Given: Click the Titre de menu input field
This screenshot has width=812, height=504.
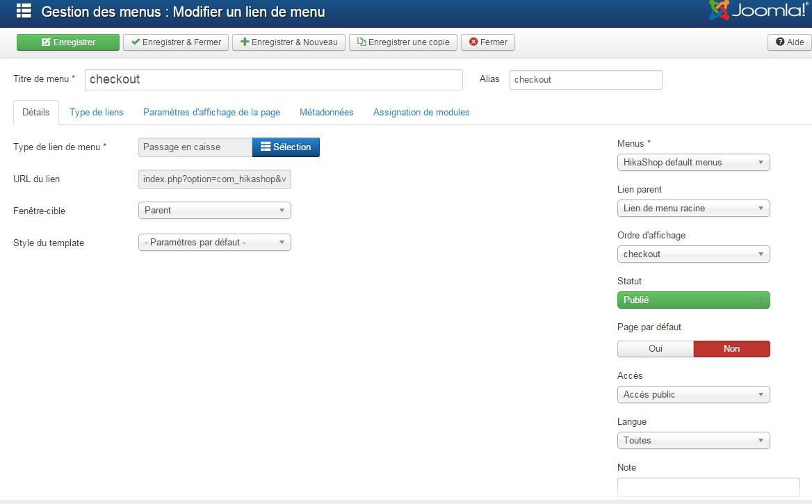Looking at the screenshot, I should [273, 79].
